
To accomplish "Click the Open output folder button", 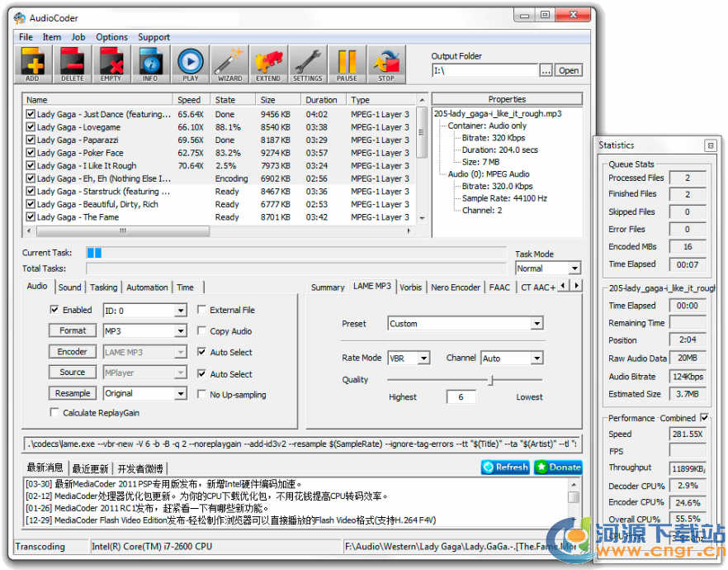I will tap(568, 70).
